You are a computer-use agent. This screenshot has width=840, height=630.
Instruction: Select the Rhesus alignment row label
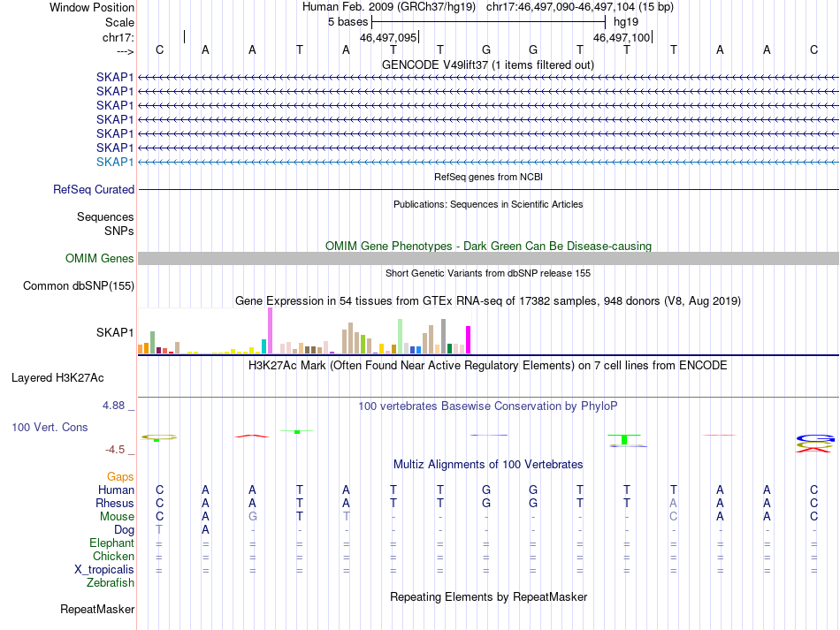(115, 503)
